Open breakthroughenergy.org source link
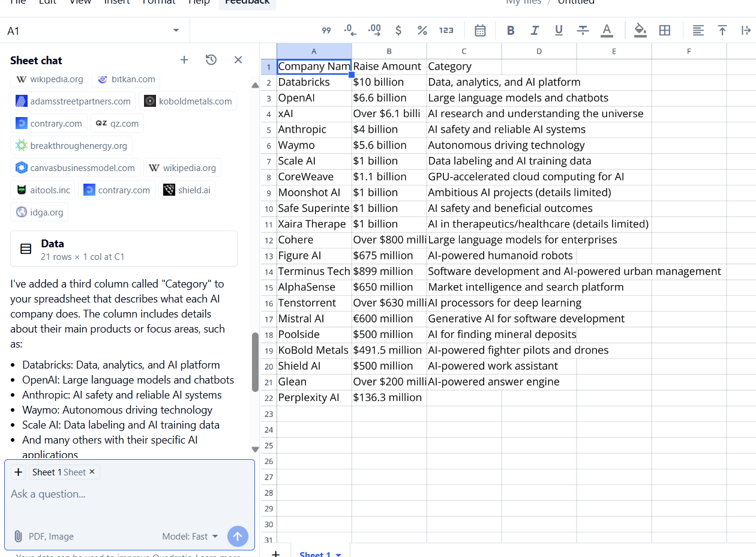The width and height of the screenshot is (756, 557). point(71,145)
